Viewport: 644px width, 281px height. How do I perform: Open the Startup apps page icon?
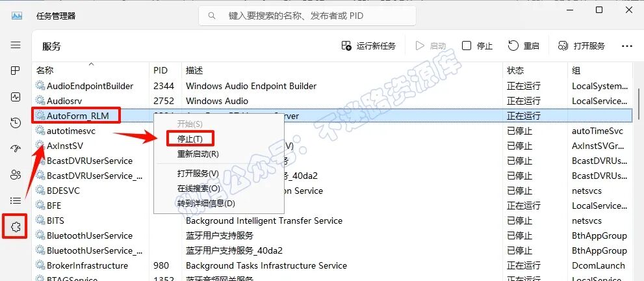16,149
